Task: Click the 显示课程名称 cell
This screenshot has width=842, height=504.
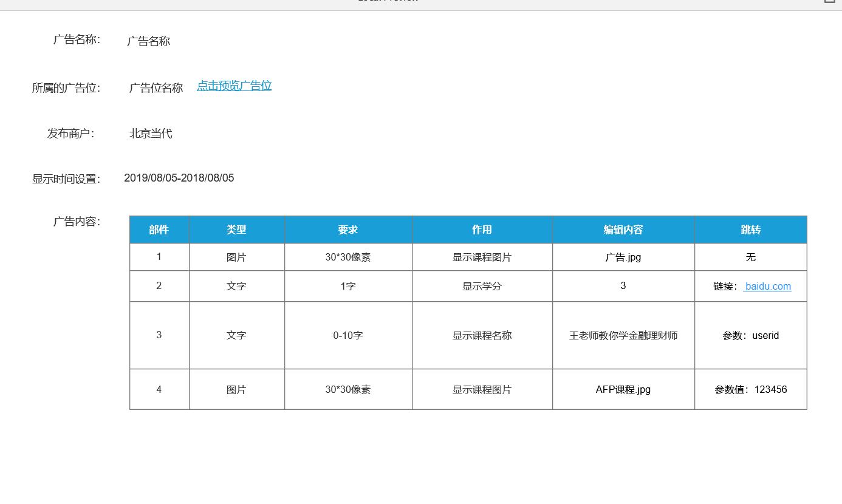Action: pos(482,336)
